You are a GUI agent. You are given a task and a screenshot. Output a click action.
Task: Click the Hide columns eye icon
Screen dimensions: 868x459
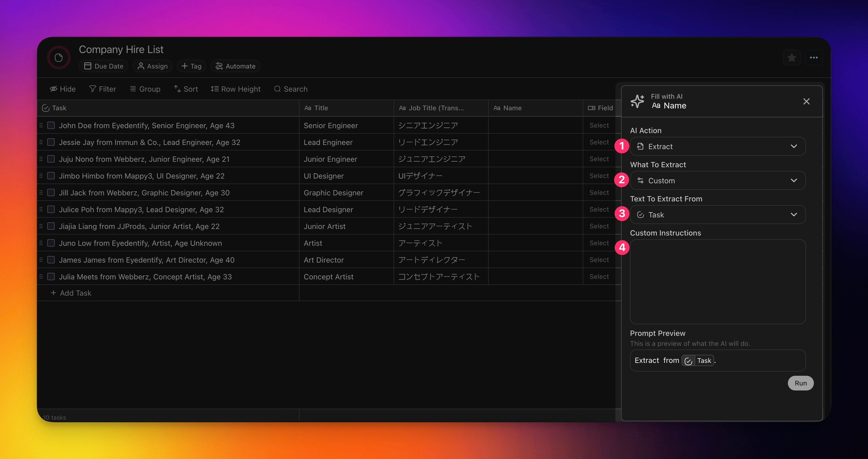pyautogui.click(x=54, y=89)
